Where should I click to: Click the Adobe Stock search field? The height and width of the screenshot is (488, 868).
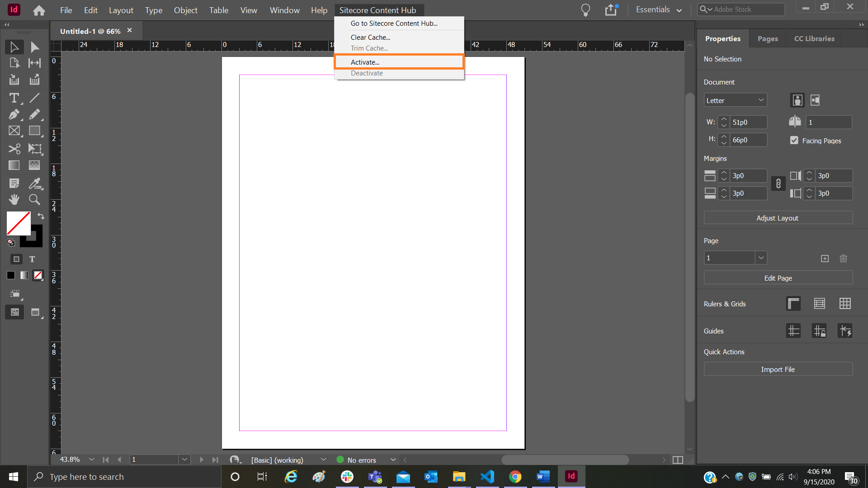coord(741,9)
